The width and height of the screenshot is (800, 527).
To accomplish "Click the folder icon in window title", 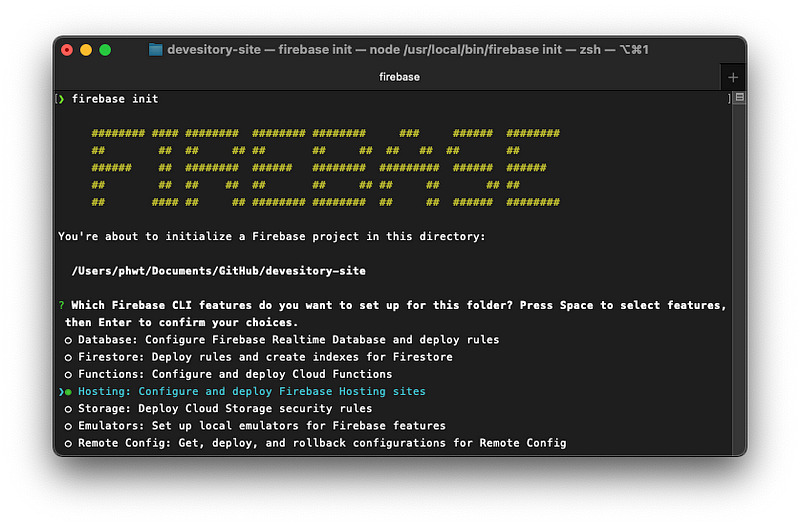I will [x=155, y=49].
